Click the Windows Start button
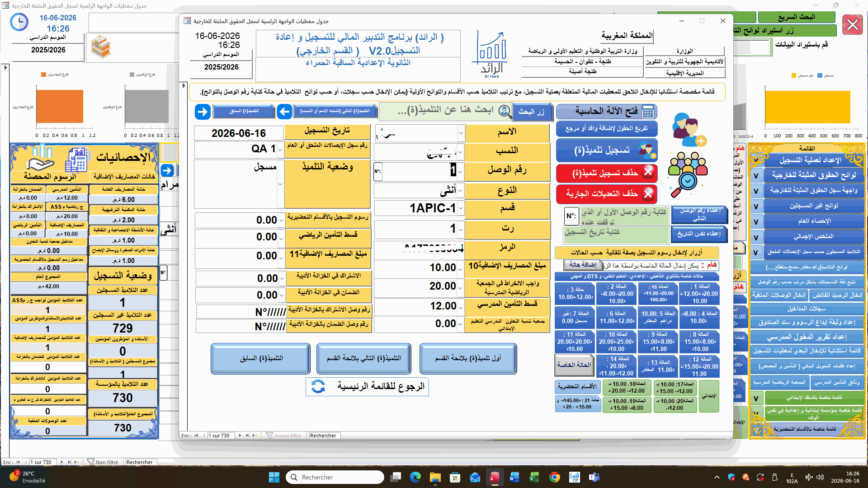868x488 pixels. point(274,477)
